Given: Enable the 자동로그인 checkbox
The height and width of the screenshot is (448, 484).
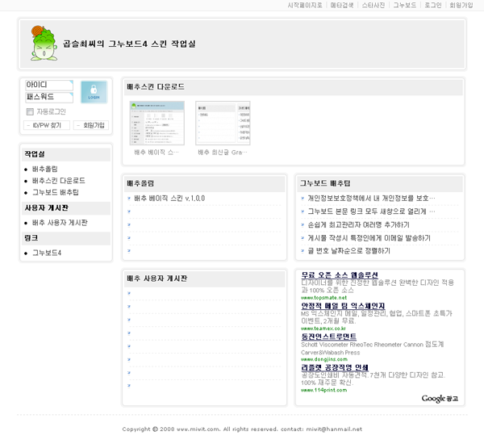Looking at the screenshot, I should click(x=30, y=111).
